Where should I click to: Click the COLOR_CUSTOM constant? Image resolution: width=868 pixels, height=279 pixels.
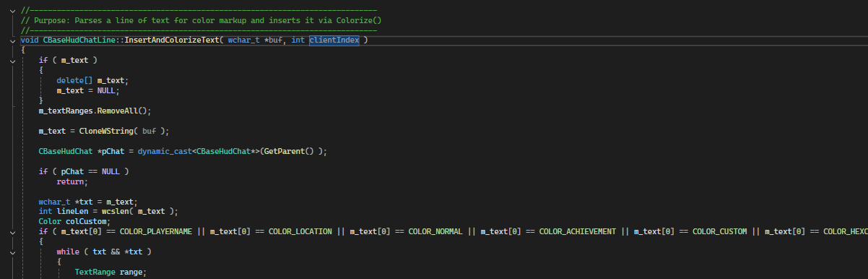point(720,231)
